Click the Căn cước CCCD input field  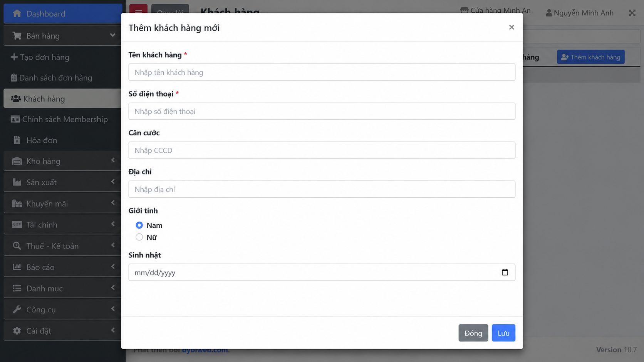click(x=322, y=150)
